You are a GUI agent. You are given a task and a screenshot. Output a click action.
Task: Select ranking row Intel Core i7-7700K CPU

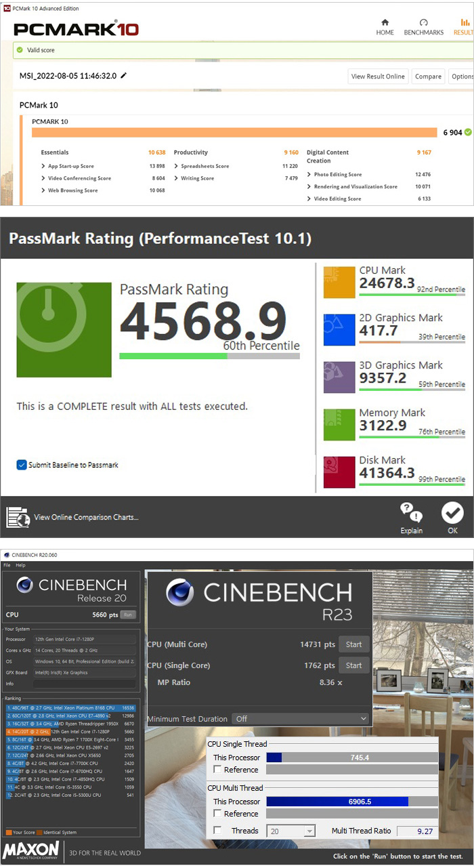(70, 763)
